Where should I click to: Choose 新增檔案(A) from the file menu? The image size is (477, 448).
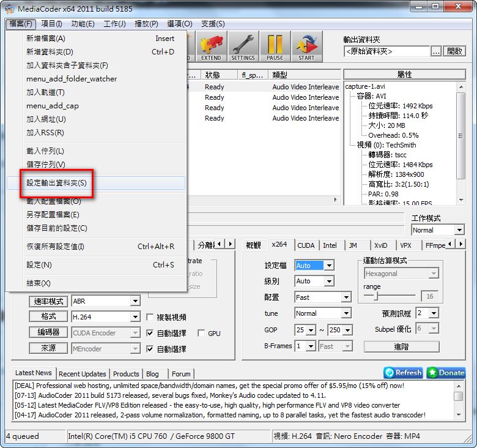(x=96, y=39)
